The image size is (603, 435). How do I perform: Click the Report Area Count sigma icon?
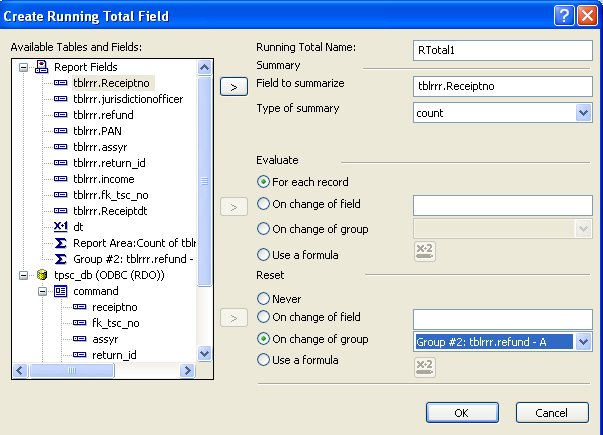point(60,243)
